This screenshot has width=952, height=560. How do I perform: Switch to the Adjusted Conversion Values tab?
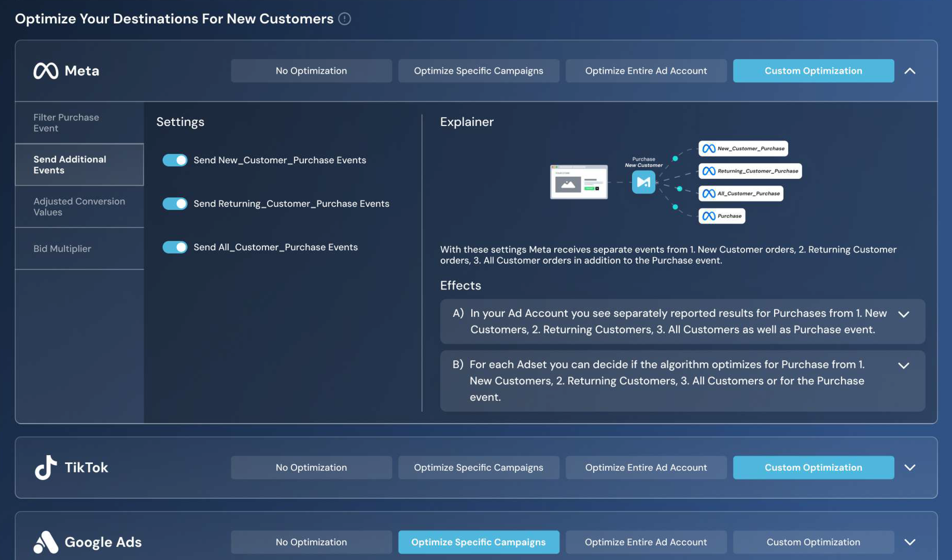tap(79, 206)
